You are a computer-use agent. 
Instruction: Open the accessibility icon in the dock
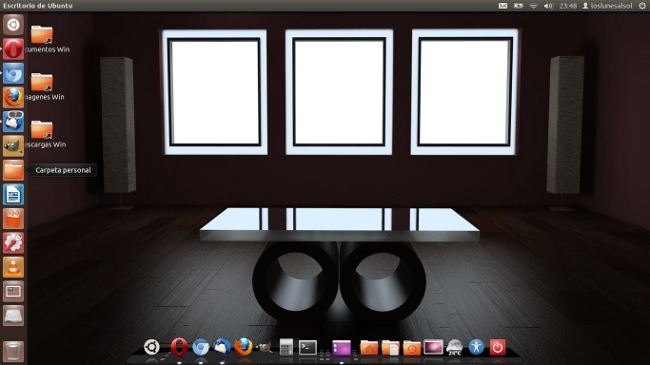476,347
